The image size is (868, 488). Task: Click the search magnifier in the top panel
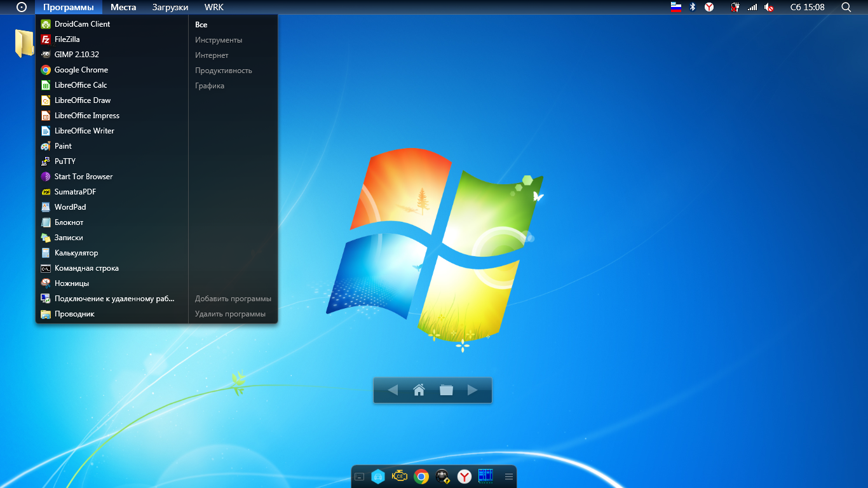[x=846, y=7]
